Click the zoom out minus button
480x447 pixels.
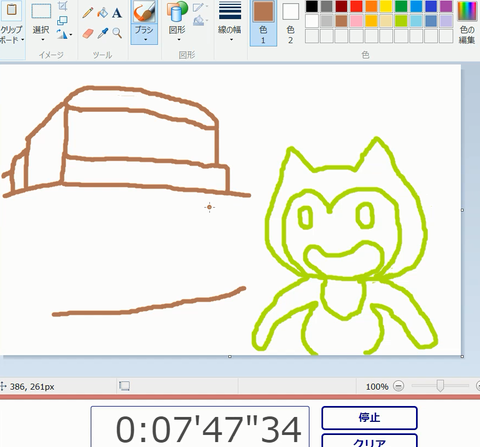point(399,386)
